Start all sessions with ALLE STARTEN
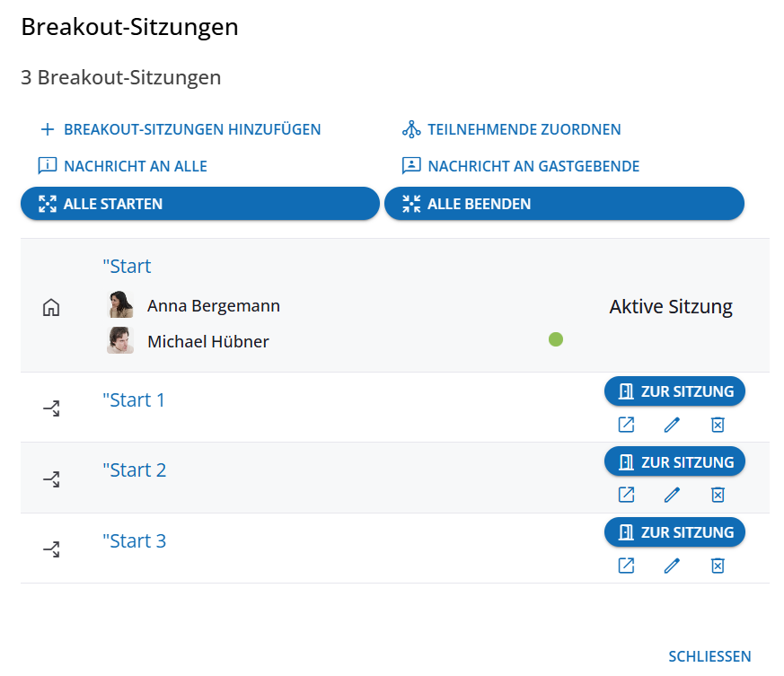The width and height of the screenshot is (784, 676). point(200,204)
